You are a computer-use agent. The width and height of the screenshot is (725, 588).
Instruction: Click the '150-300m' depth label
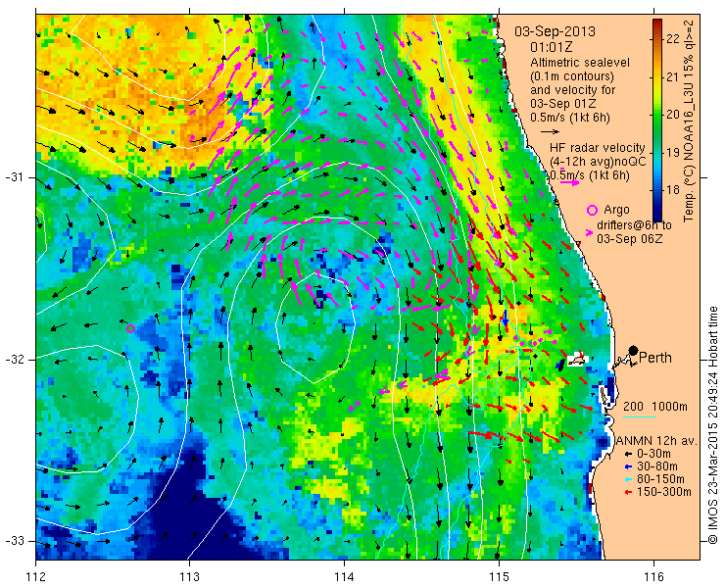[664, 492]
